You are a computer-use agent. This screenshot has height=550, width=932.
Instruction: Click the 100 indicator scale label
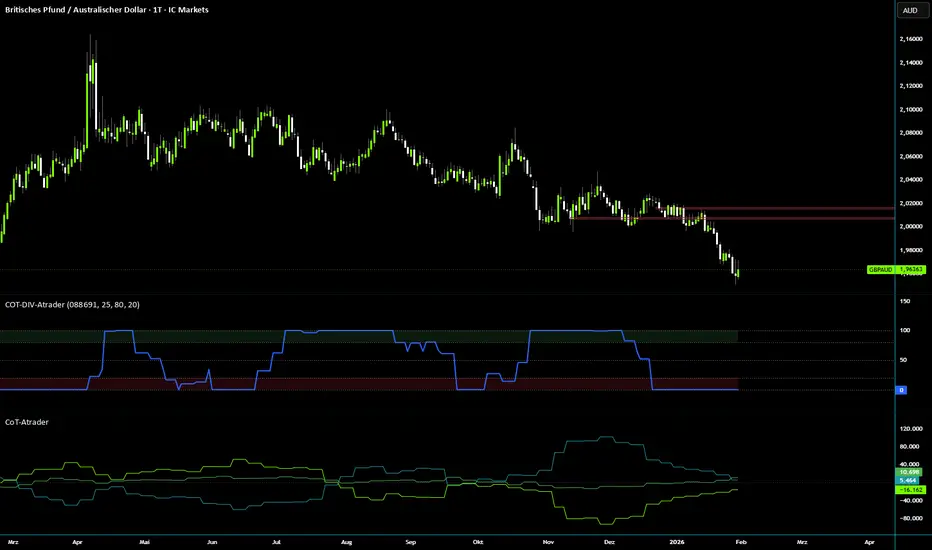(x=905, y=330)
